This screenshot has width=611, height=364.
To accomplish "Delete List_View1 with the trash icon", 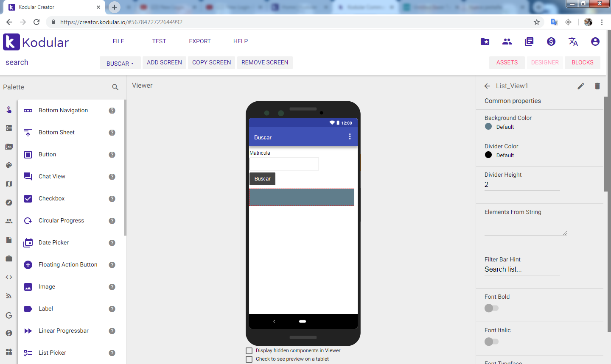I will 597,86.
